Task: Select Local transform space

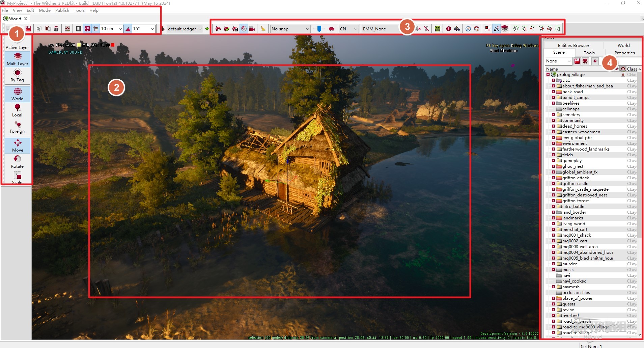Action: click(17, 110)
